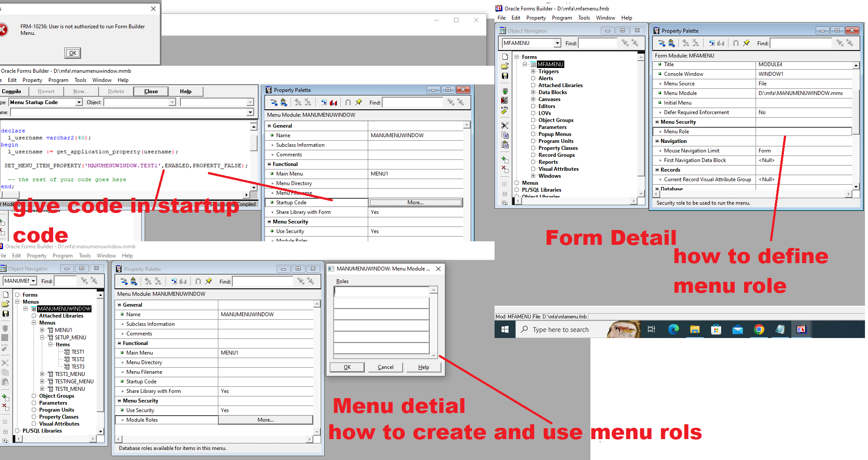Open Tools menu in mfamenu.fmb window

coord(584,18)
